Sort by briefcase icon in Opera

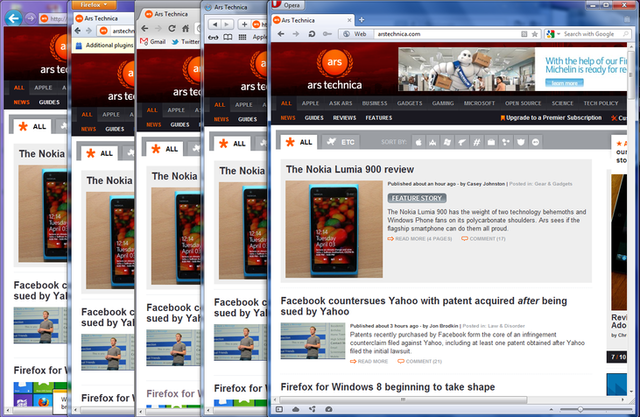tap(491, 142)
